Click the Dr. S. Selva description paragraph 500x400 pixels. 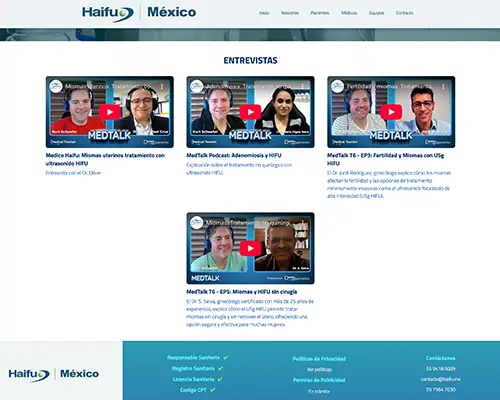[250, 313]
